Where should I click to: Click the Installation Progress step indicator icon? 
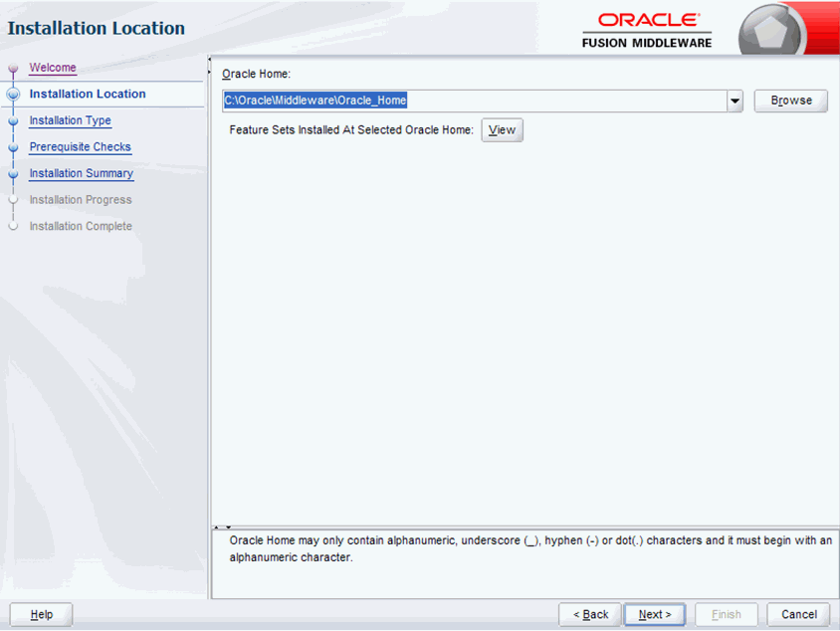pos(13,199)
